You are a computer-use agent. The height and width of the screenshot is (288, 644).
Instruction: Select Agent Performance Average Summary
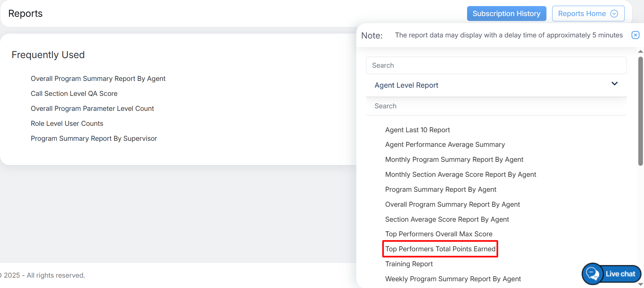click(445, 145)
